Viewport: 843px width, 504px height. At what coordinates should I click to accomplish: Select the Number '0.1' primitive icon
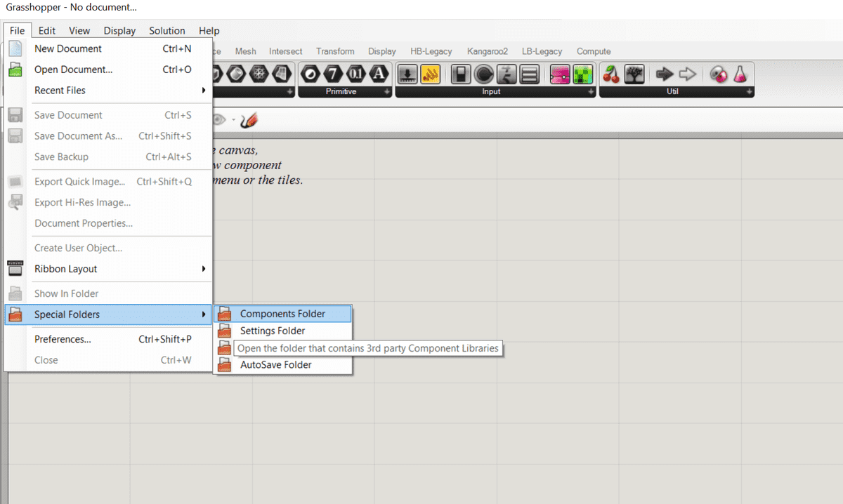tap(356, 74)
